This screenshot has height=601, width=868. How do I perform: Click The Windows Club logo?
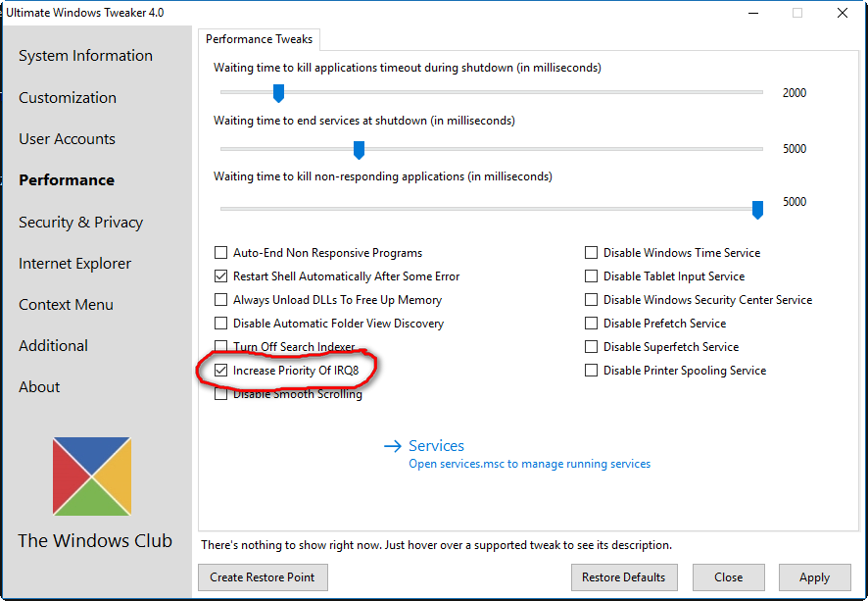tap(92, 476)
